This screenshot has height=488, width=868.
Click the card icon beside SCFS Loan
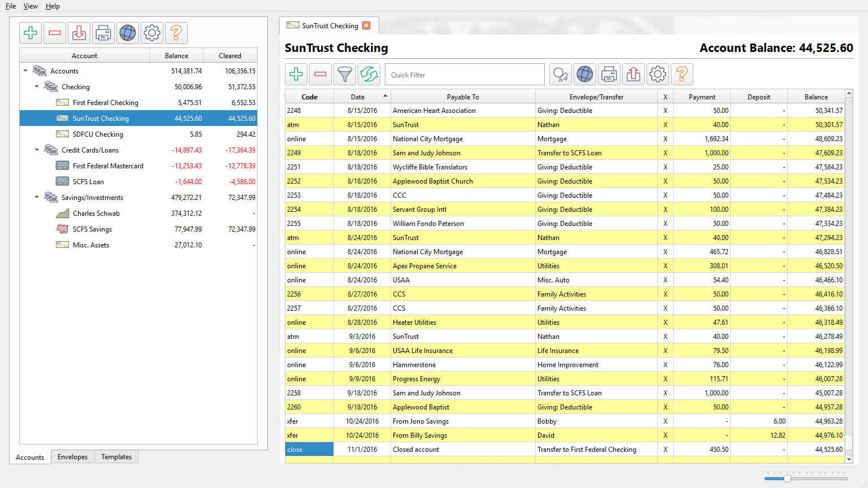(62, 181)
